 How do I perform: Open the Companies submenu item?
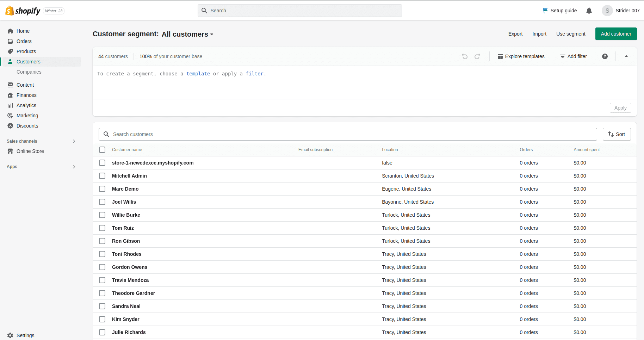tap(29, 72)
